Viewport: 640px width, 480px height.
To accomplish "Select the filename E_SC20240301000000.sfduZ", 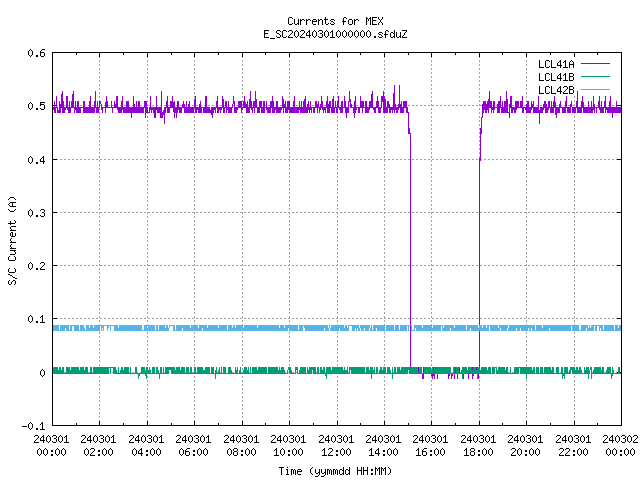I will [x=335, y=34].
